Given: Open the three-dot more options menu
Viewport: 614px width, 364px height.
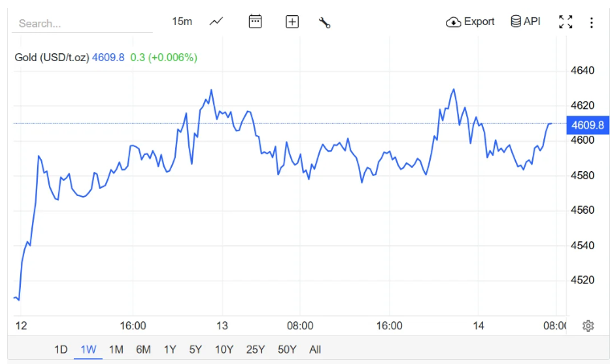Looking at the screenshot, I should coord(592,22).
